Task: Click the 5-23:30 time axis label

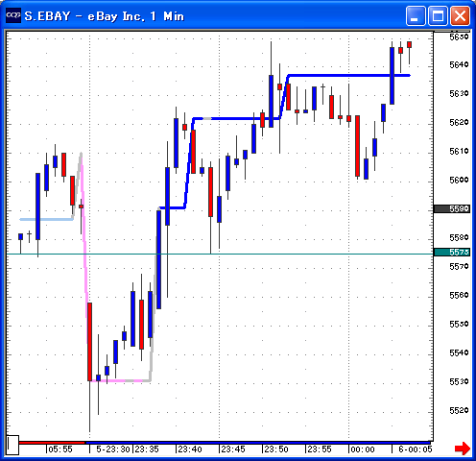Action: tap(113, 449)
